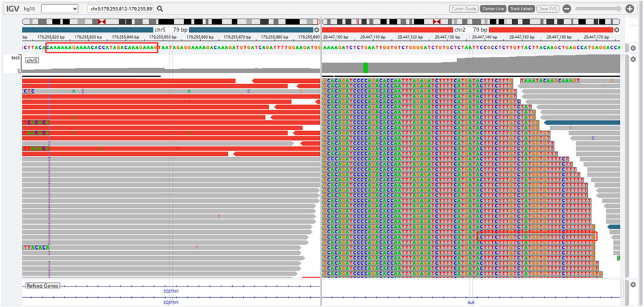This screenshot has width=644, height=307.
Task: Click the chr5 chromosome ideogram
Action: pos(171,21)
